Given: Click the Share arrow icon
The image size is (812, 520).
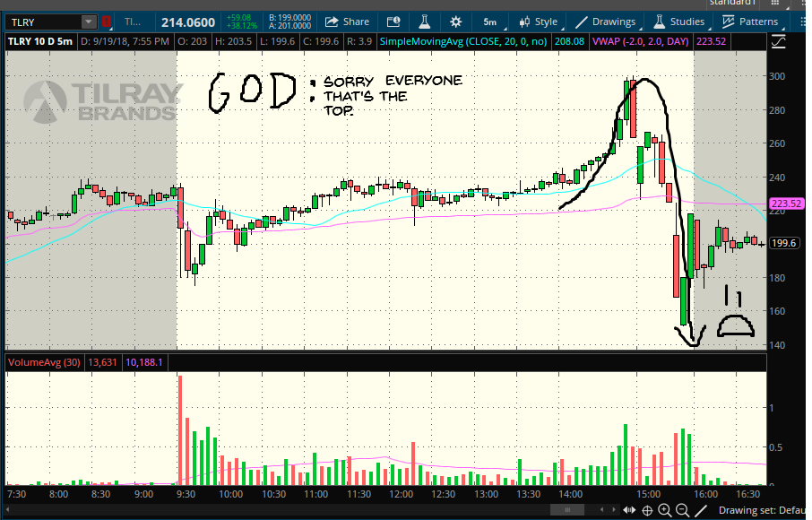Looking at the screenshot, I should pos(332,22).
